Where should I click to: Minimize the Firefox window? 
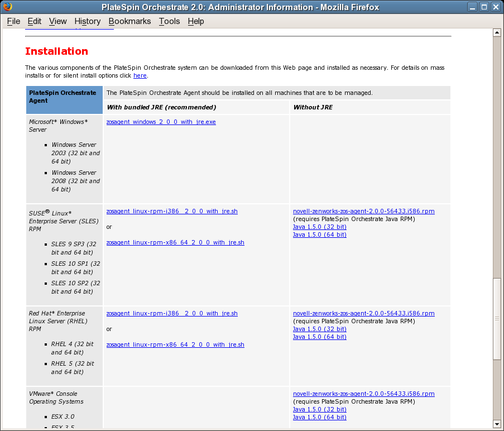(x=472, y=7)
